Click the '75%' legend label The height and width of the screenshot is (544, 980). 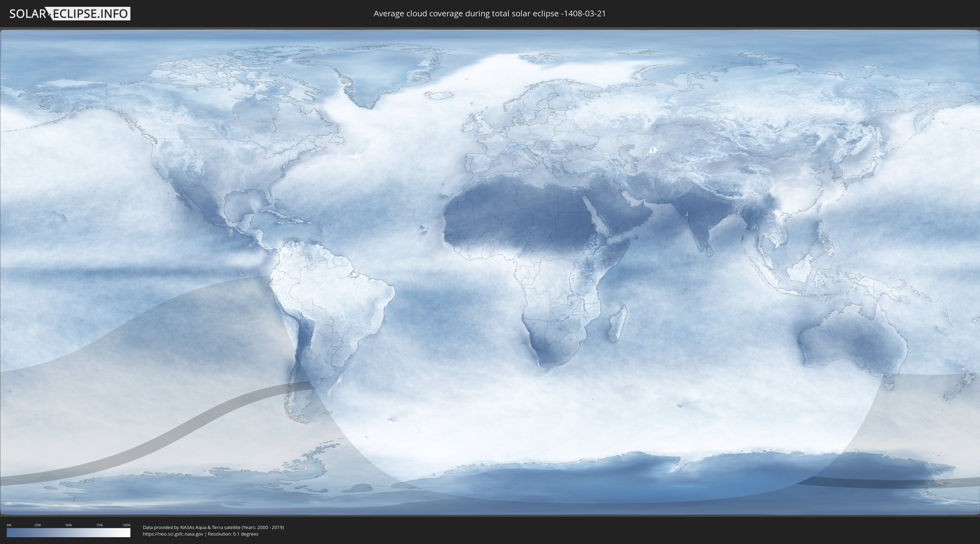(99, 525)
